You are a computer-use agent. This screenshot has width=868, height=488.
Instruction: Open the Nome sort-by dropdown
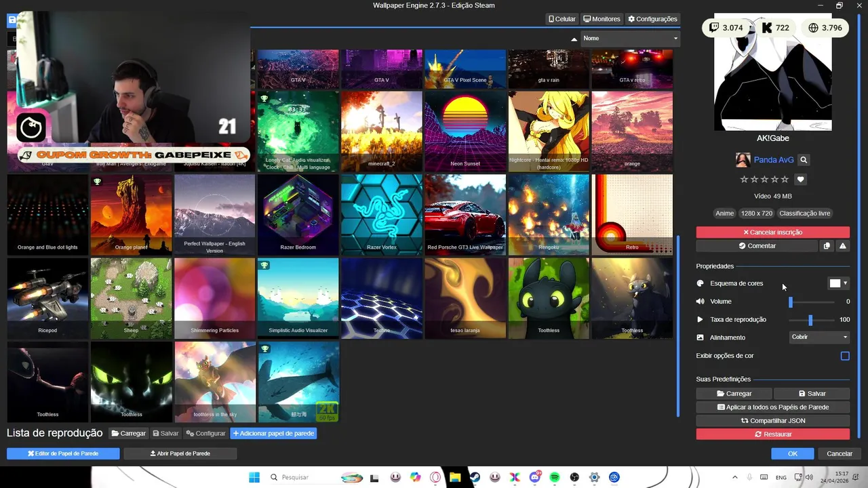coord(631,39)
